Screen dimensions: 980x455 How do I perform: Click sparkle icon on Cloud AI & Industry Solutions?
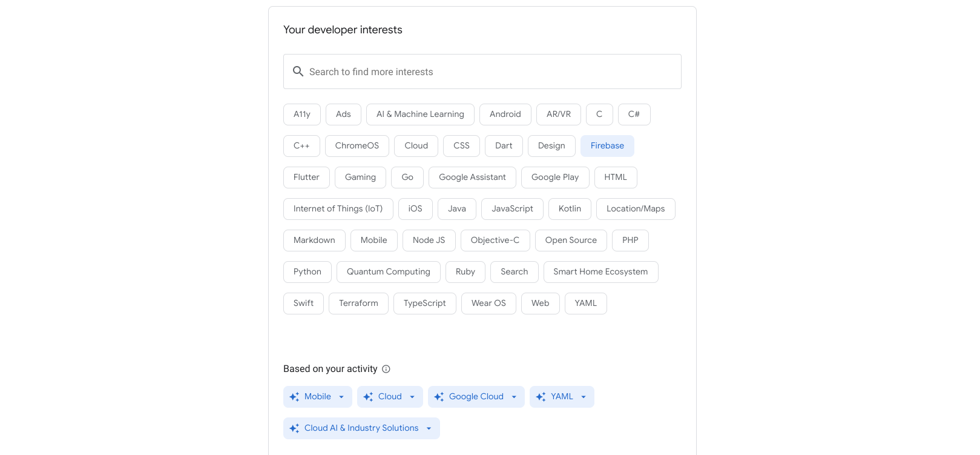tap(295, 428)
